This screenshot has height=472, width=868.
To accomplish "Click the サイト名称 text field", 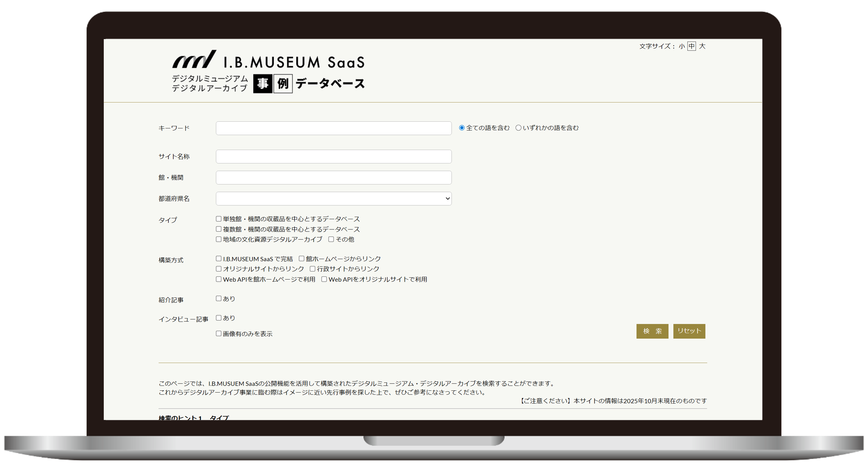I will [333, 156].
